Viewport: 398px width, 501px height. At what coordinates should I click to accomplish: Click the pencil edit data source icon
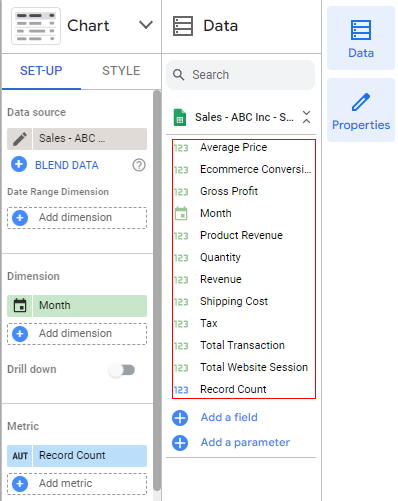[20, 139]
